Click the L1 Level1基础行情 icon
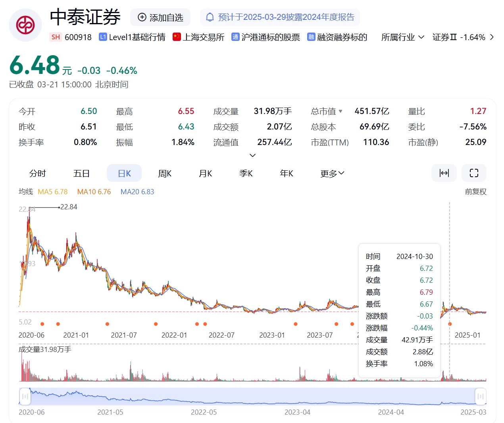The image size is (504, 423). [103, 37]
